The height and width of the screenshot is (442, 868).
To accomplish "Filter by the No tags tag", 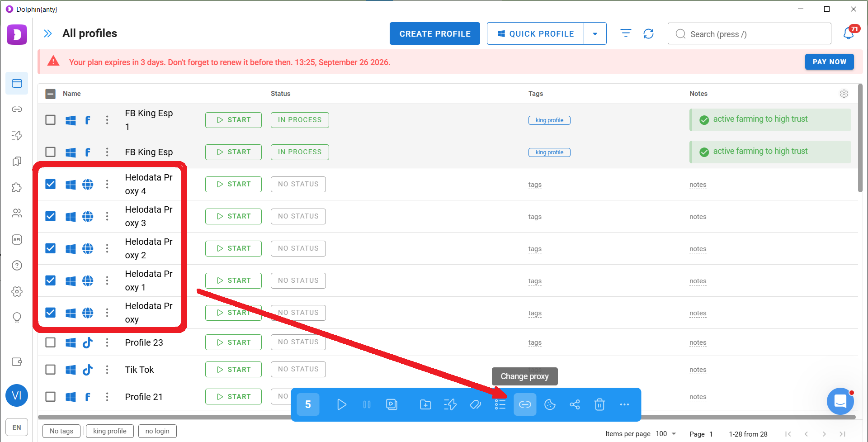I will 61,431.
